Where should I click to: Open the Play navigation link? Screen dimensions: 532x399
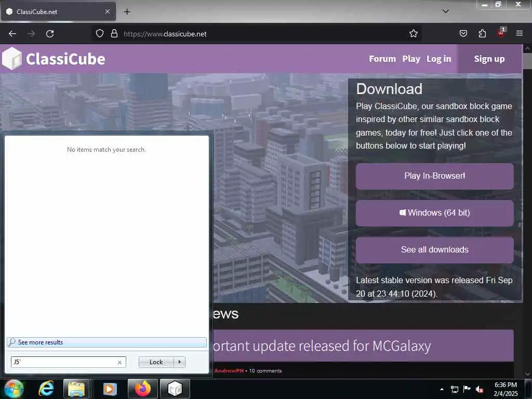pyautogui.click(x=411, y=59)
